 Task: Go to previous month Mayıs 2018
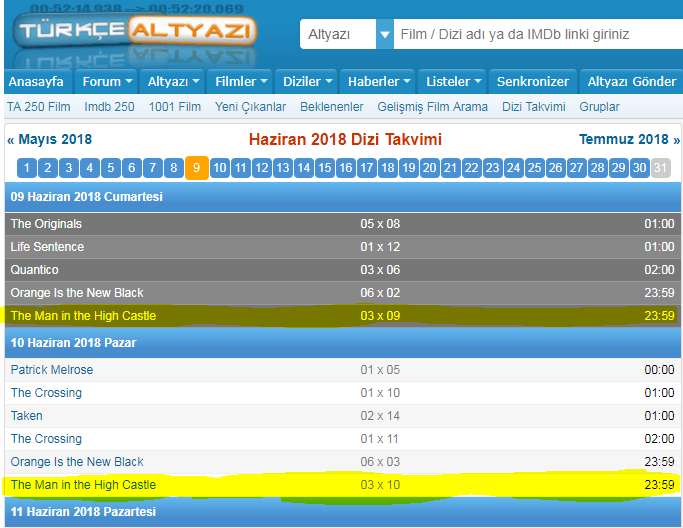point(50,139)
